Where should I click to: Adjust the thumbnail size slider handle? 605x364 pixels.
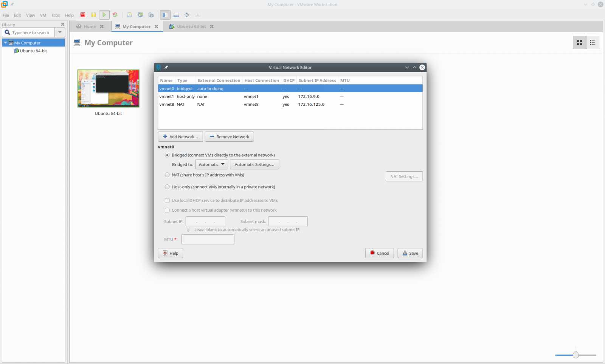[x=576, y=355]
